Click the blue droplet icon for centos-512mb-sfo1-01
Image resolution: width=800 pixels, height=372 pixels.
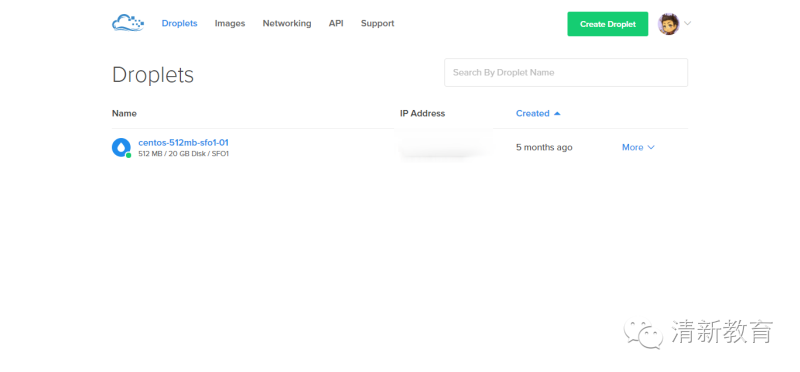pos(121,147)
